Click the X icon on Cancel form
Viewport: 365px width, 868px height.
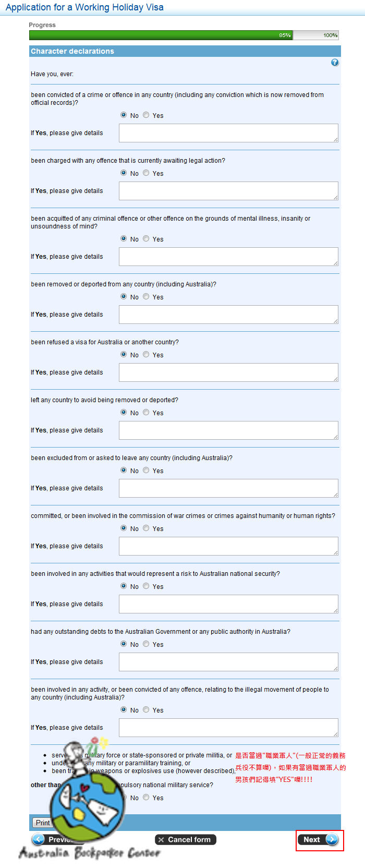click(161, 840)
